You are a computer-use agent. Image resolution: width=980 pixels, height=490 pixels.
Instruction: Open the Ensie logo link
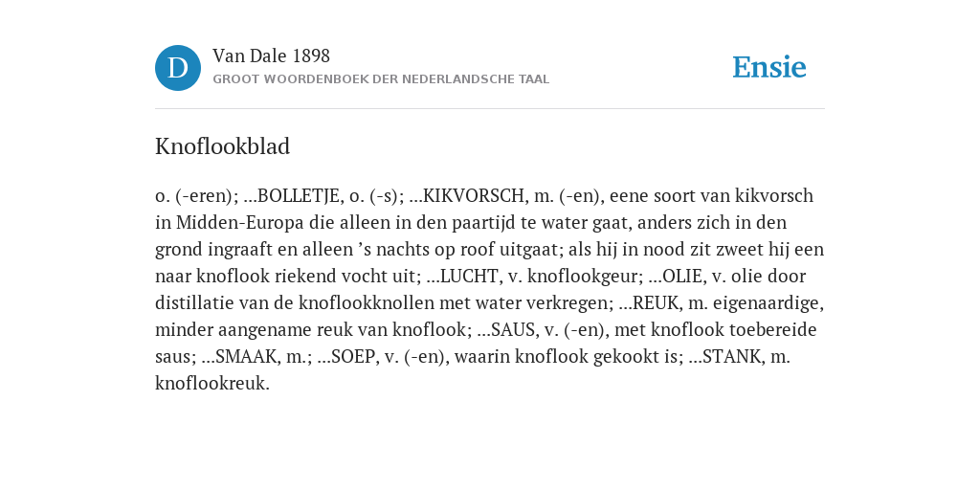point(769,68)
